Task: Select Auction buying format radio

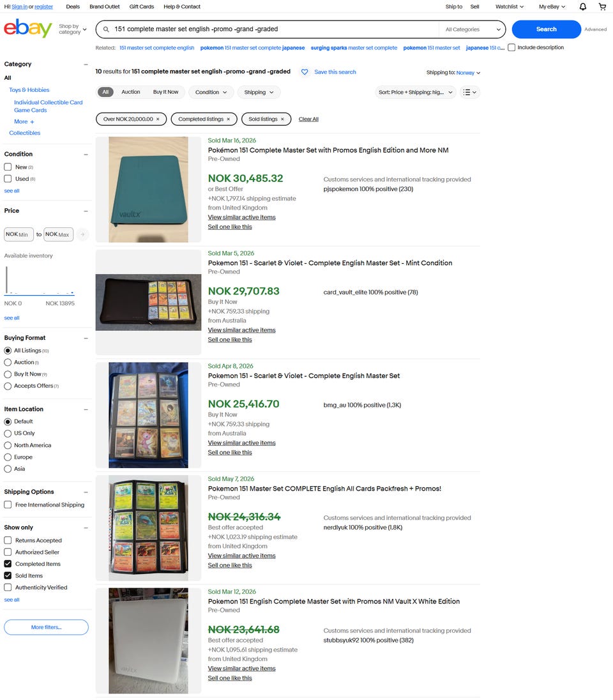Action: click(8, 363)
